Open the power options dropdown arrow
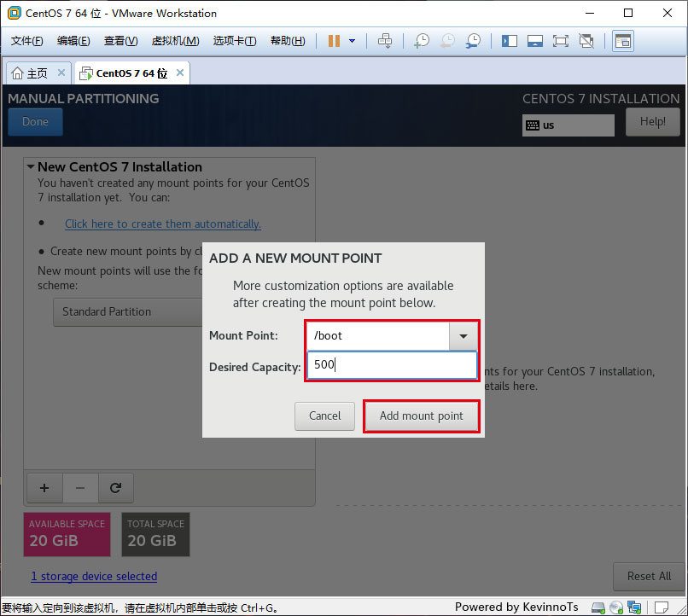 [352, 41]
